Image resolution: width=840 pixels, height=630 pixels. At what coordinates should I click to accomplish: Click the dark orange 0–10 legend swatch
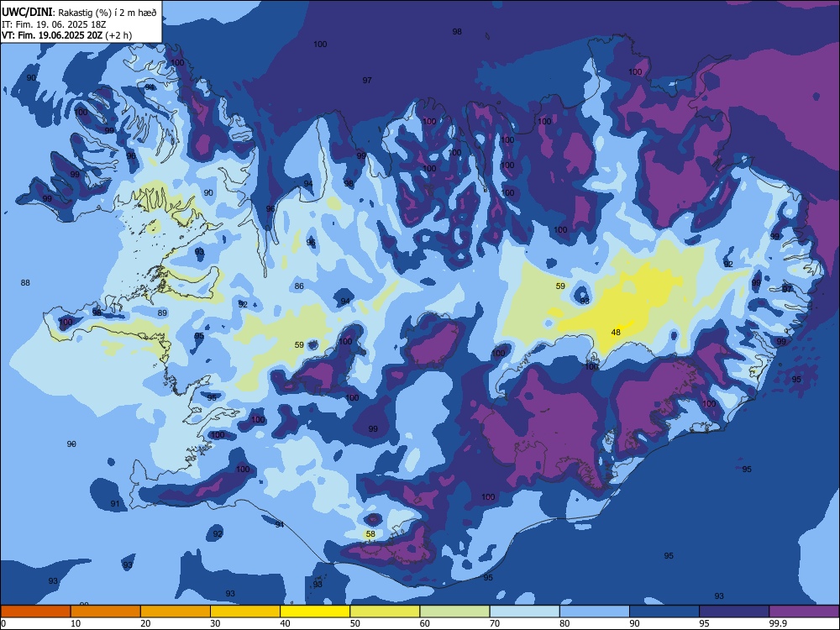(35, 612)
